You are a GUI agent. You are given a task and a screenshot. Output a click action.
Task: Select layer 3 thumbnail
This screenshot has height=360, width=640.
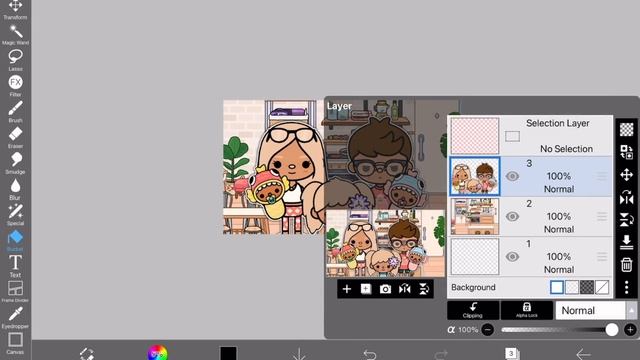point(475,176)
